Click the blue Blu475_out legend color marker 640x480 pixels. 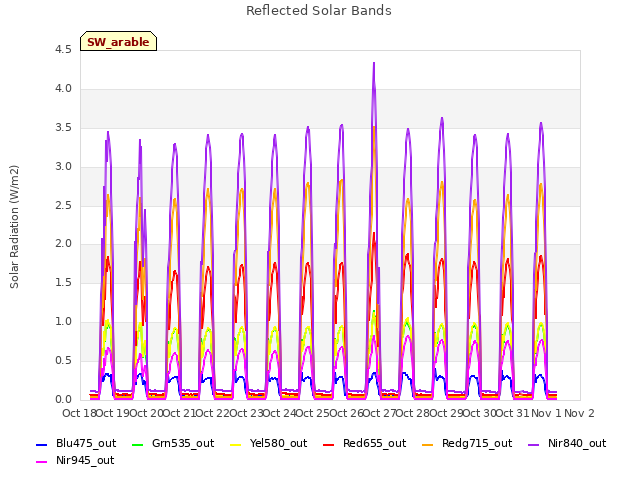(x=42, y=444)
